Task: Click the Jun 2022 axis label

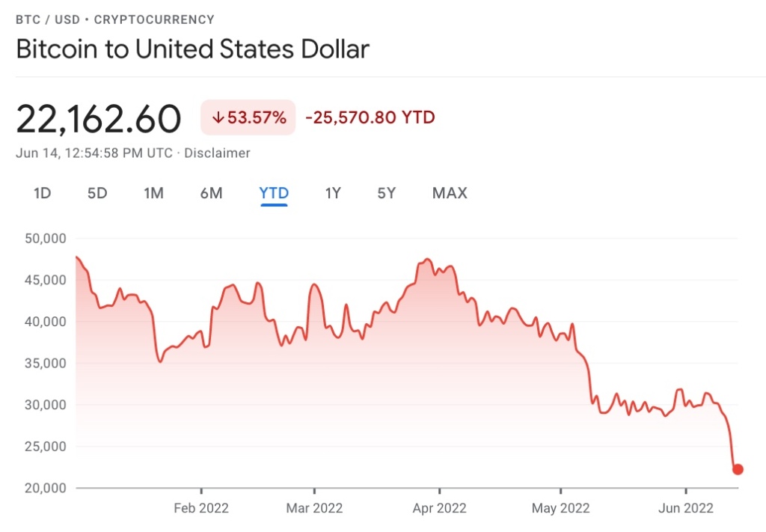Action: [x=685, y=508]
